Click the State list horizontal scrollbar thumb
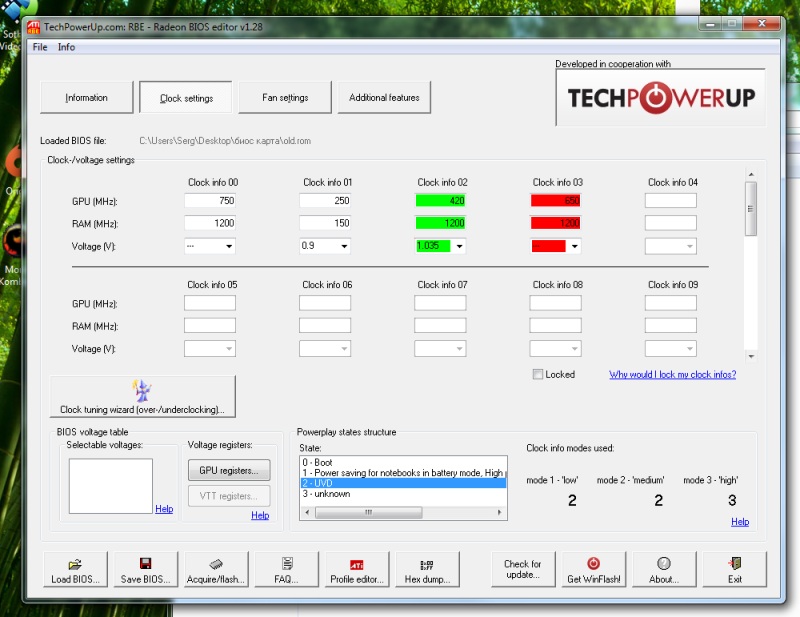This screenshot has width=800, height=617. (368, 512)
